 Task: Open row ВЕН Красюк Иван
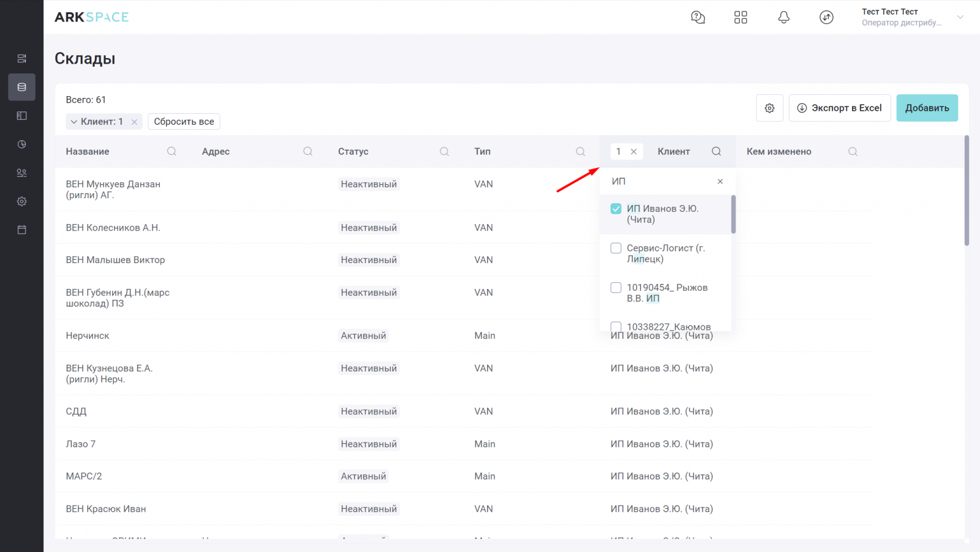click(464, 509)
